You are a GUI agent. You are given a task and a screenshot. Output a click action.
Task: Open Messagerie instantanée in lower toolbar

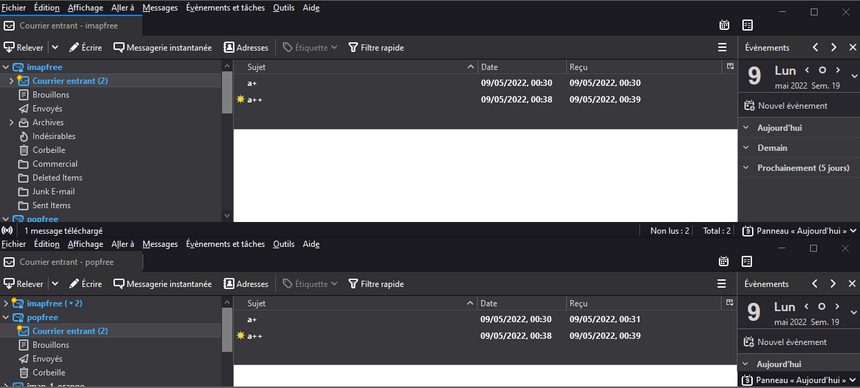coord(162,284)
